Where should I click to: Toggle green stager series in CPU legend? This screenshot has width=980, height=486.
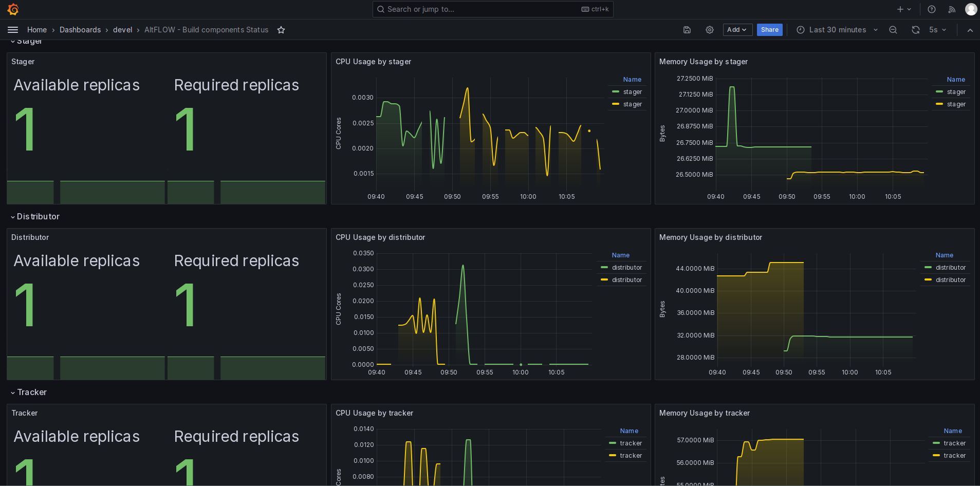point(627,92)
